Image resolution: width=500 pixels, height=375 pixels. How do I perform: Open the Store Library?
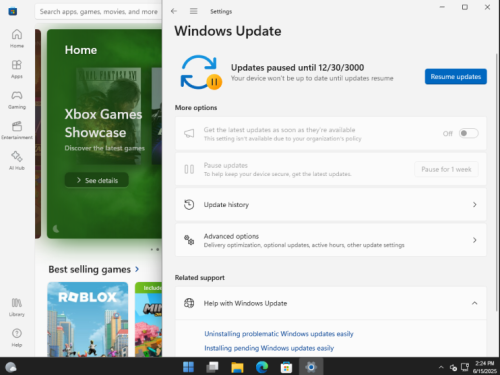[x=17, y=307]
